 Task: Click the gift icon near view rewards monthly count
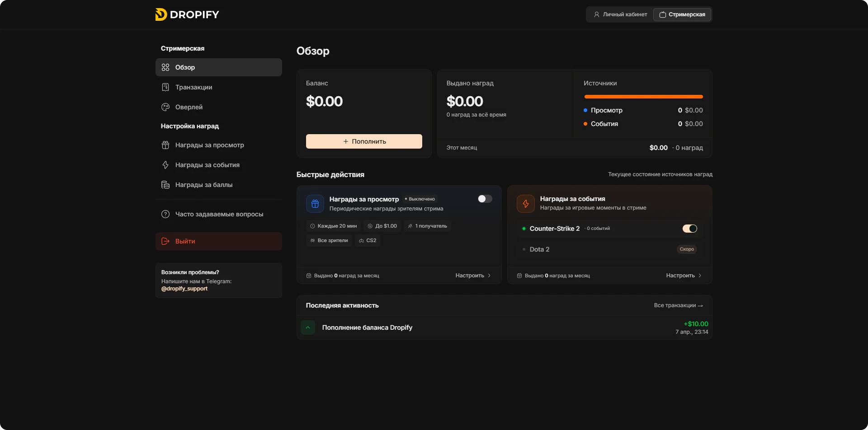[309, 276]
